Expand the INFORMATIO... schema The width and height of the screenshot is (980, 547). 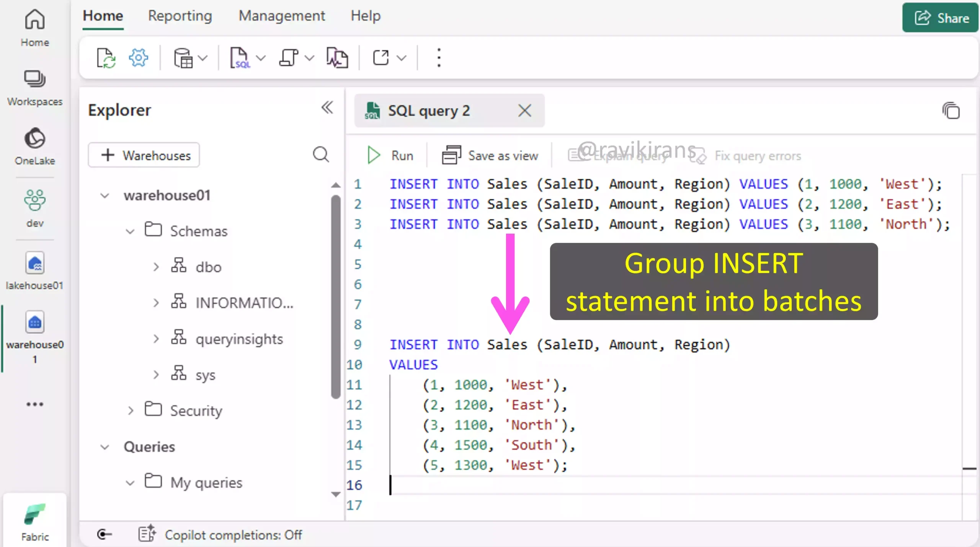156,303
